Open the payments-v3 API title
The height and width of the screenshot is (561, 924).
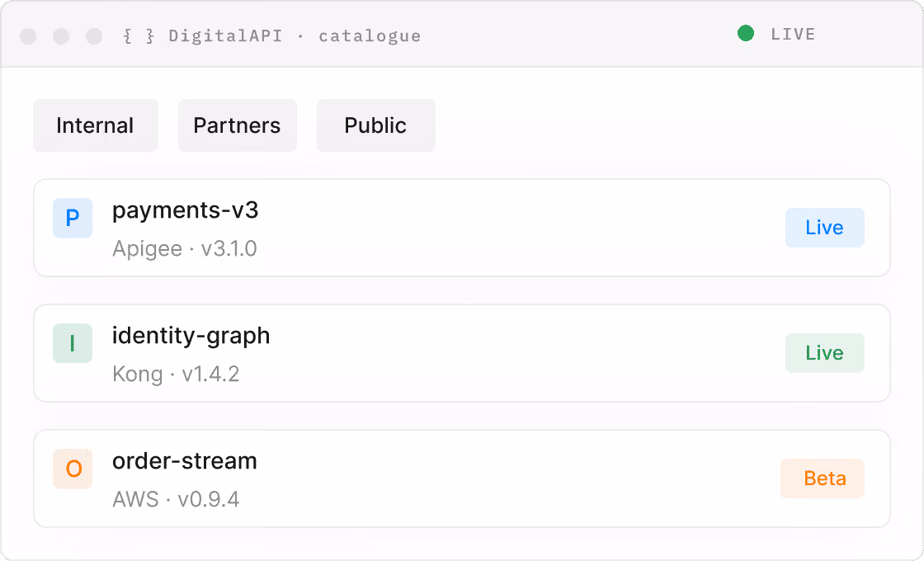click(x=185, y=211)
